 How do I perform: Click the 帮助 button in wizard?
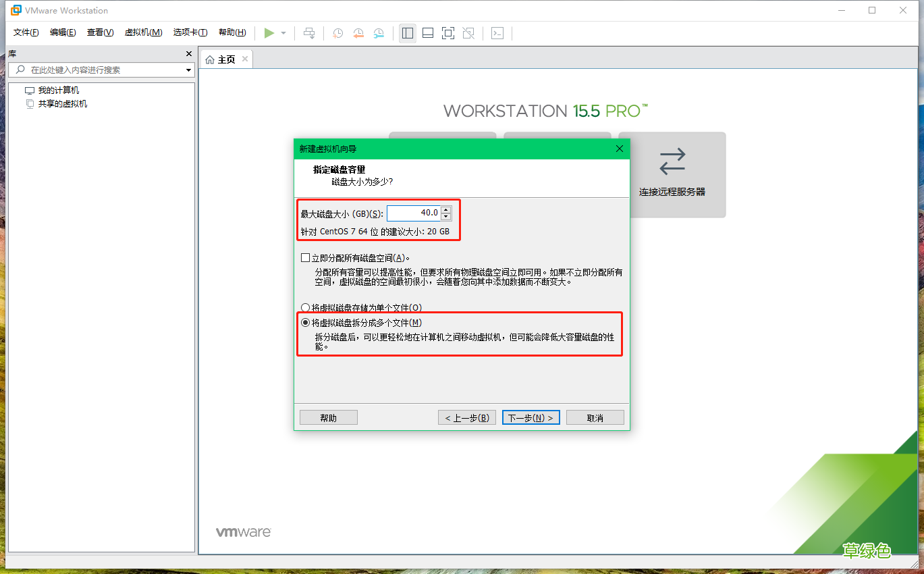328,417
